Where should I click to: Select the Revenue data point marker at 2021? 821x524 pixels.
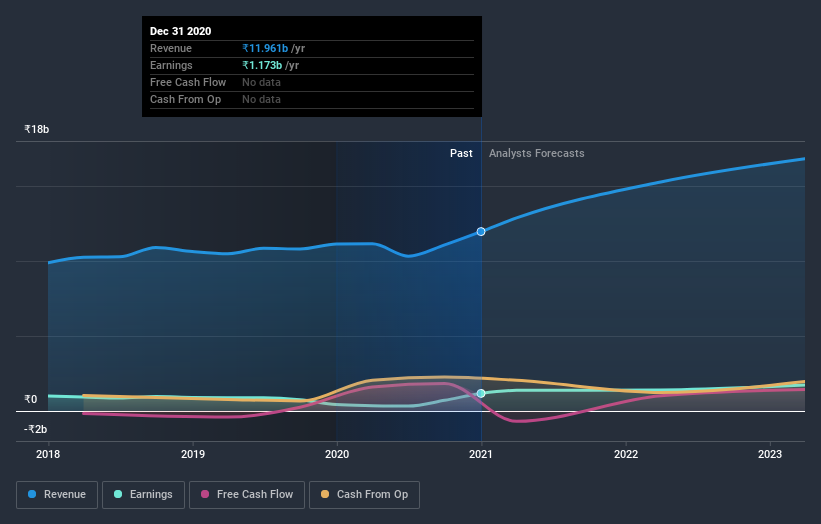481,231
